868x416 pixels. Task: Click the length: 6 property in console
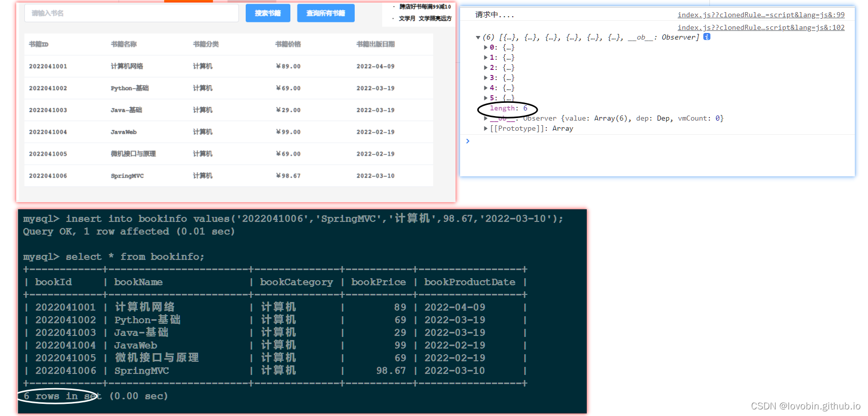(509, 108)
